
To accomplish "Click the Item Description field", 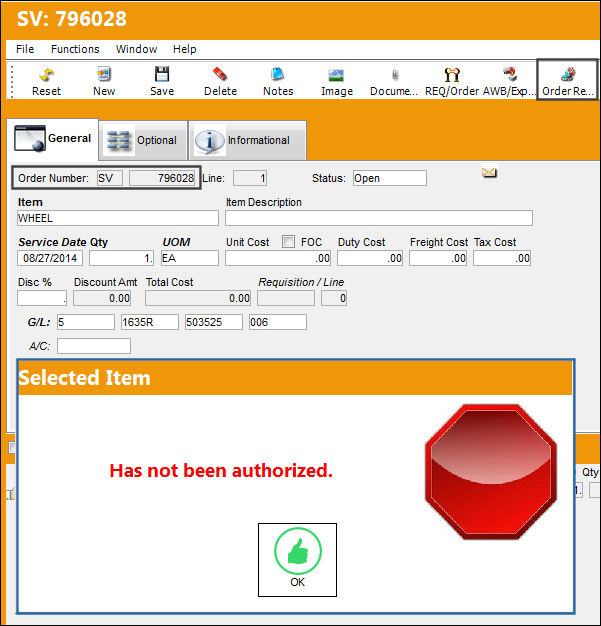I will tap(379, 218).
